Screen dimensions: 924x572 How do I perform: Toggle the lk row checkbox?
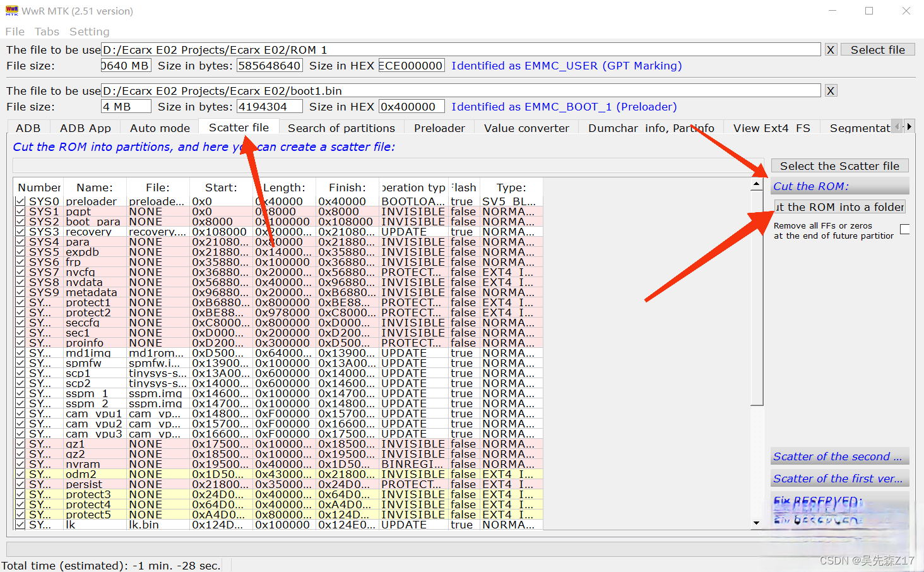[21, 525]
